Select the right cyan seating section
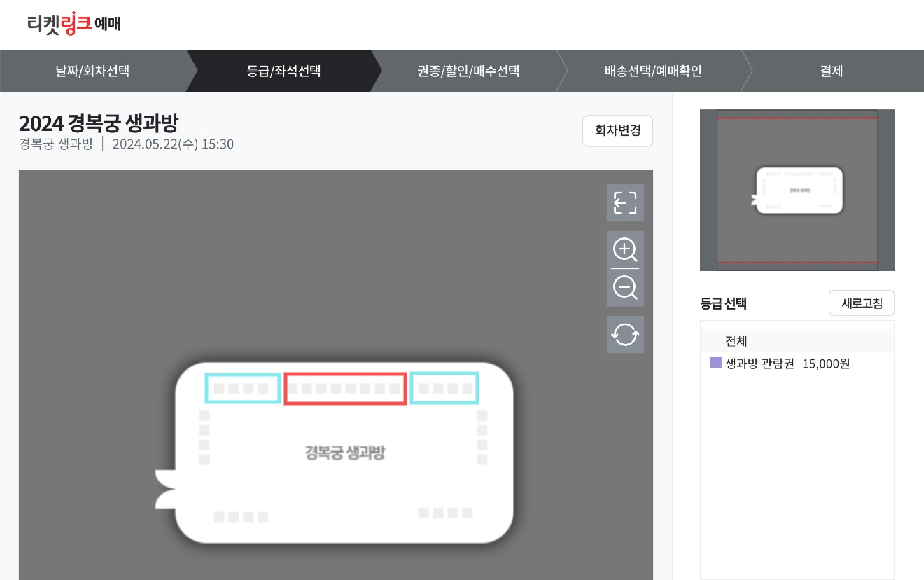This screenshot has height=580, width=924. pyautogui.click(x=444, y=388)
